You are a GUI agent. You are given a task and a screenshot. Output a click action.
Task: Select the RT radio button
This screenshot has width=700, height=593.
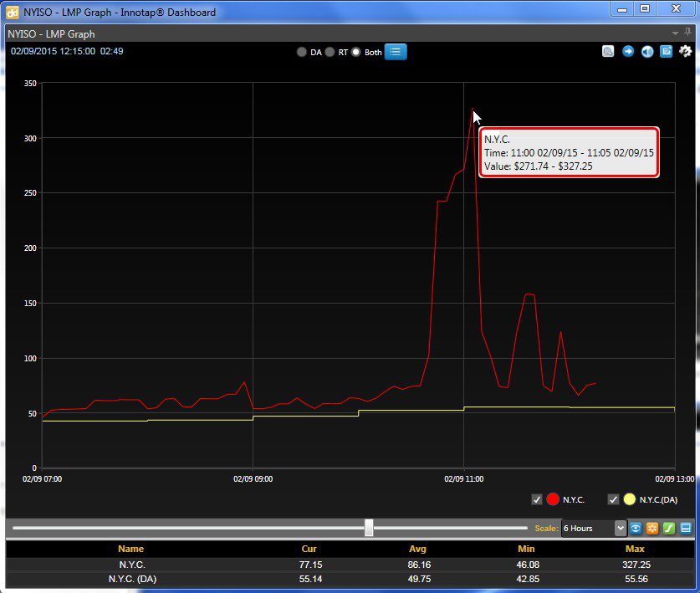(x=330, y=52)
